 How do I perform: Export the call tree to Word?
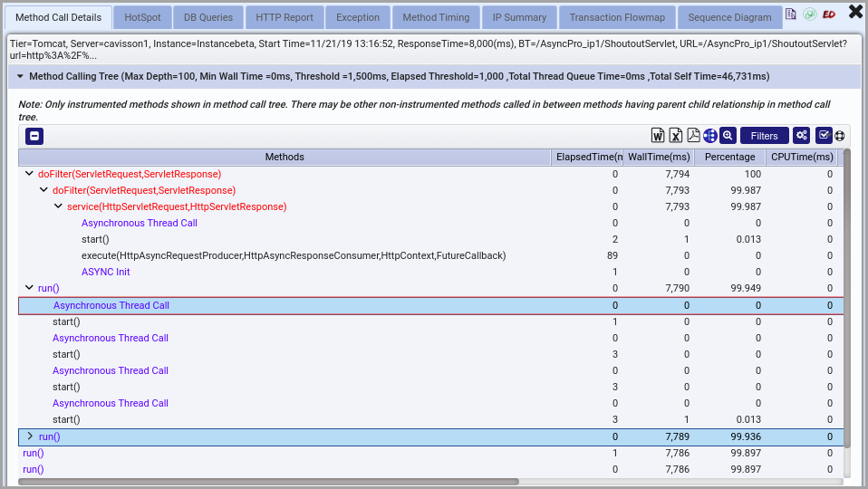pyautogui.click(x=659, y=136)
